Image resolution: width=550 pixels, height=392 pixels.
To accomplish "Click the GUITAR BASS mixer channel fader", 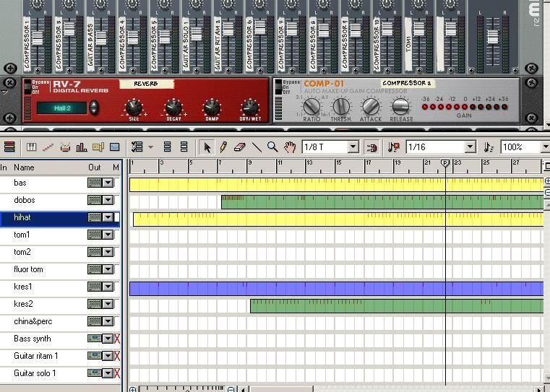I will pyautogui.click(x=101, y=38).
